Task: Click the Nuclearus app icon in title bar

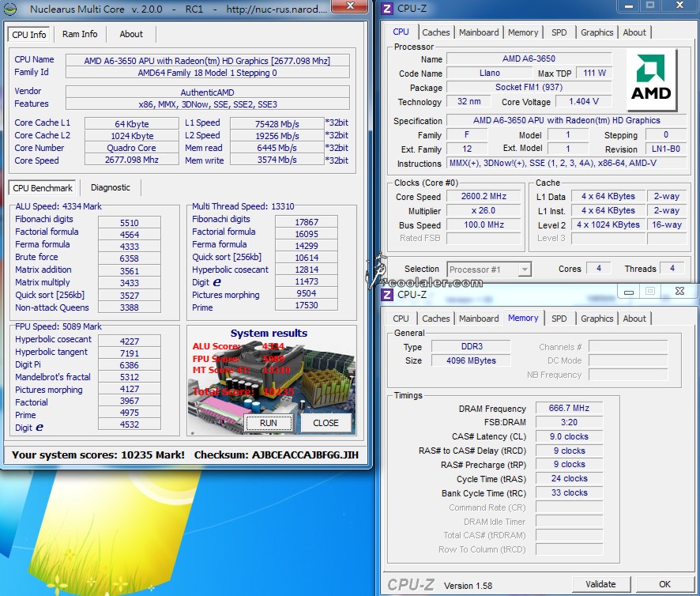Action: coord(9,9)
